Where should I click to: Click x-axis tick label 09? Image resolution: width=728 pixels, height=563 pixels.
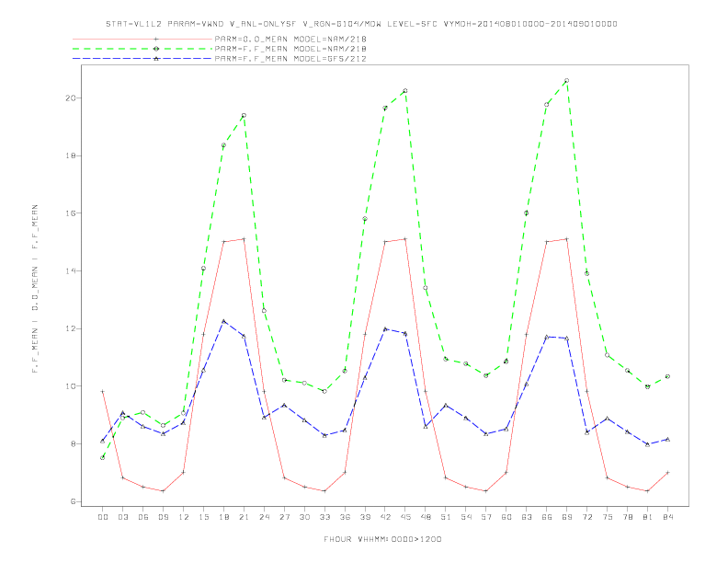point(164,517)
